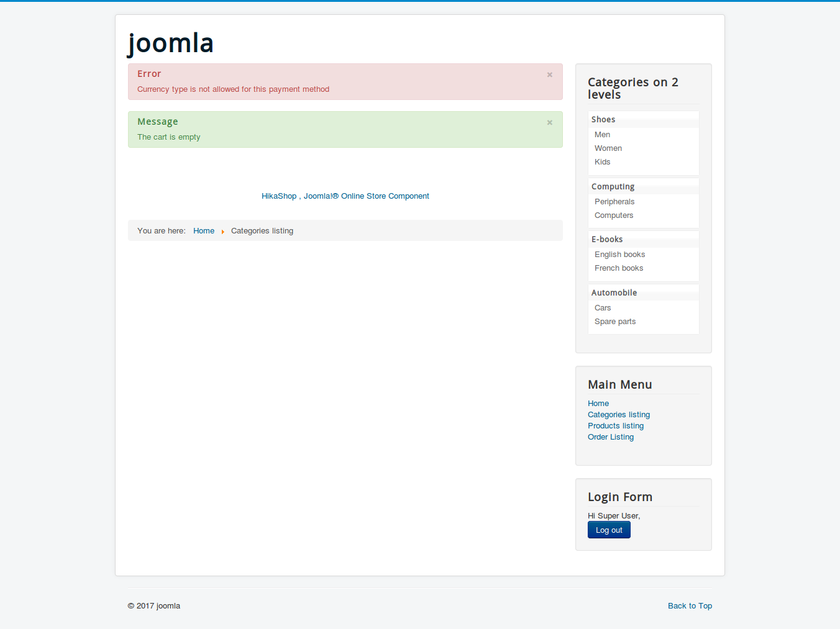Open the E-books category
Viewport: 840px width, 629px height.
pyautogui.click(x=607, y=240)
